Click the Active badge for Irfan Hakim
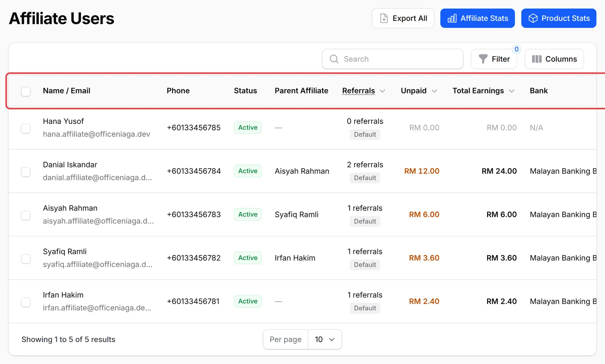Image resolution: width=605 pixels, height=364 pixels. click(248, 302)
